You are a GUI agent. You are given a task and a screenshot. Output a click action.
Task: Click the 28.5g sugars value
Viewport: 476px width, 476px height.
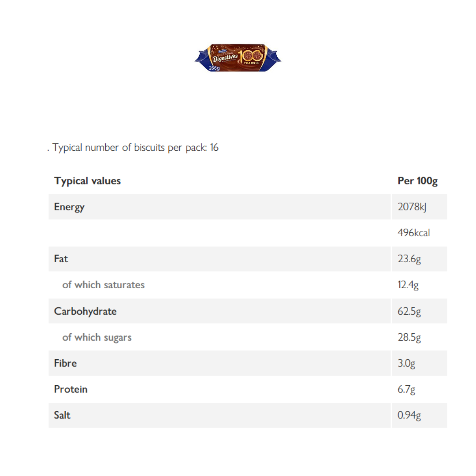pyautogui.click(x=409, y=337)
